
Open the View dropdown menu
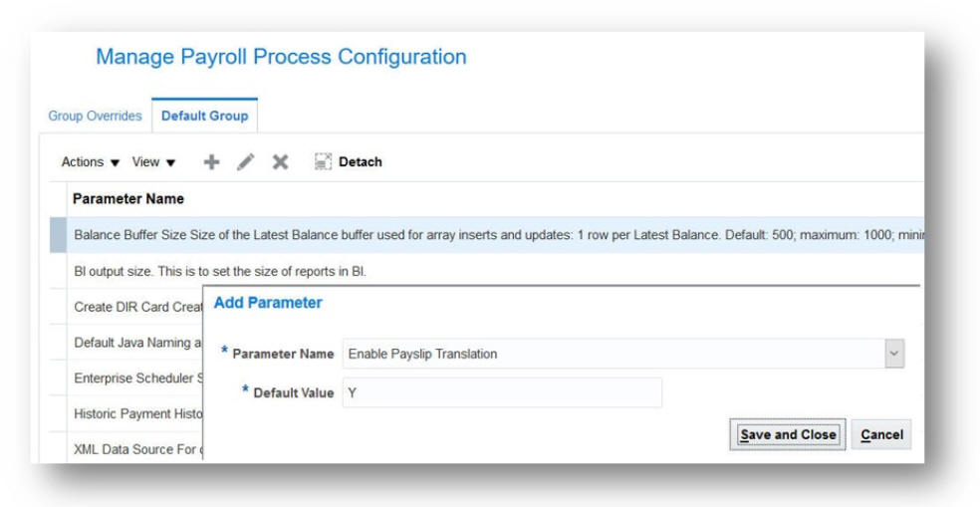[x=153, y=162]
